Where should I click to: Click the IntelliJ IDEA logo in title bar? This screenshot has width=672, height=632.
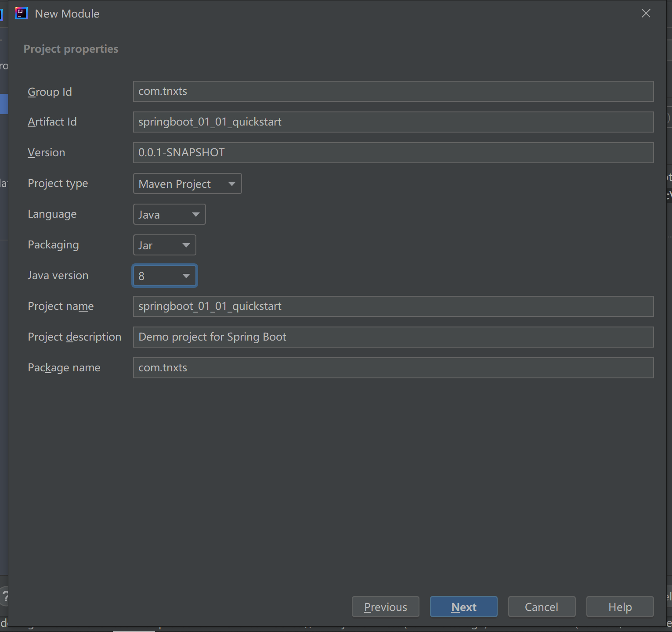(21, 14)
